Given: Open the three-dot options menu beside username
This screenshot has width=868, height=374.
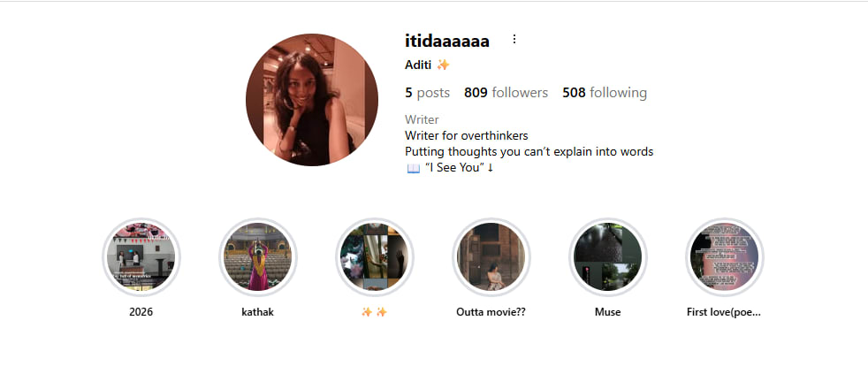Looking at the screenshot, I should click(x=514, y=39).
